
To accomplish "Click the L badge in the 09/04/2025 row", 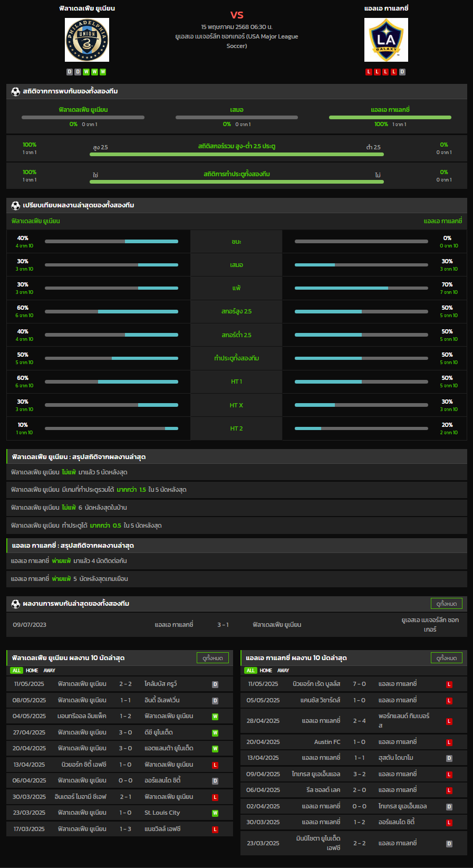I will click(449, 775).
